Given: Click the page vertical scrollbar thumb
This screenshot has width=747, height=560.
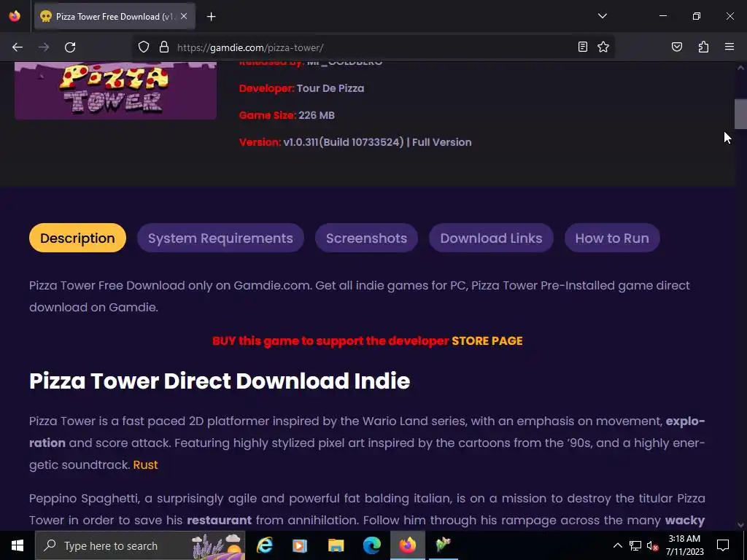Looking at the screenshot, I should (740, 114).
